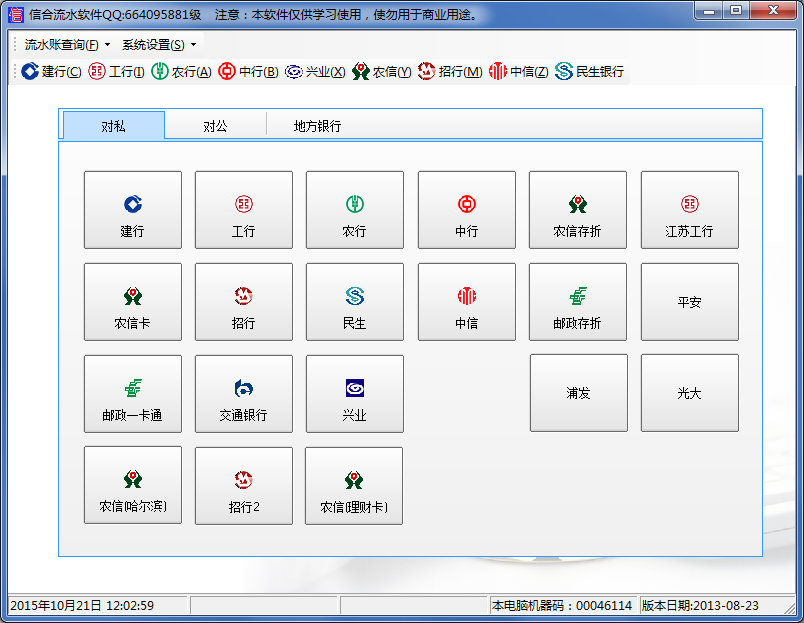Maximize the 信合流水软件 window

click(x=736, y=11)
